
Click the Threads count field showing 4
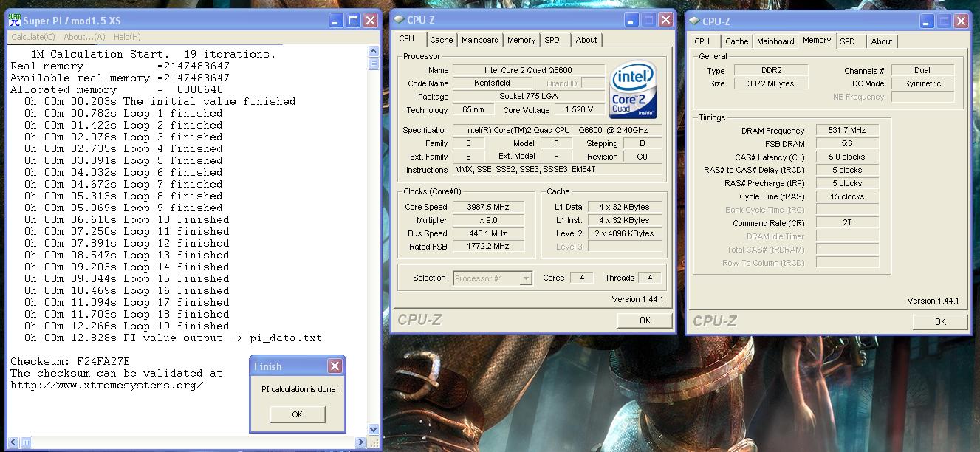point(650,278)
